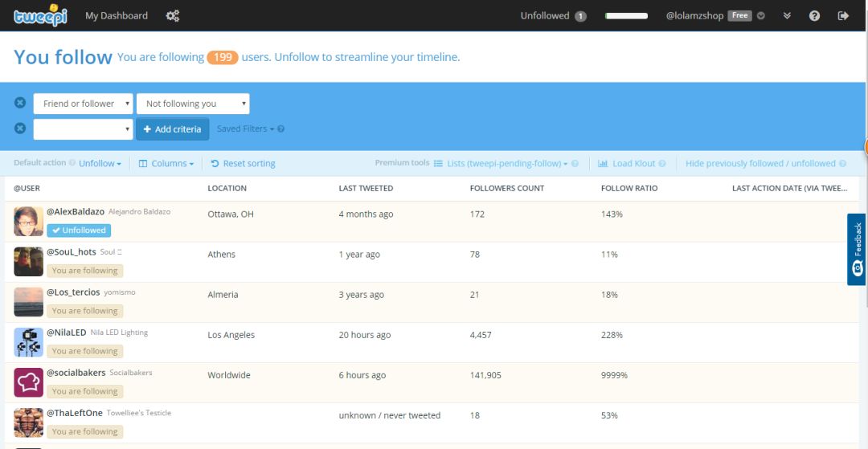
Task: Toggle Hide previously followed / unfollowed
Action: [760, 164]
